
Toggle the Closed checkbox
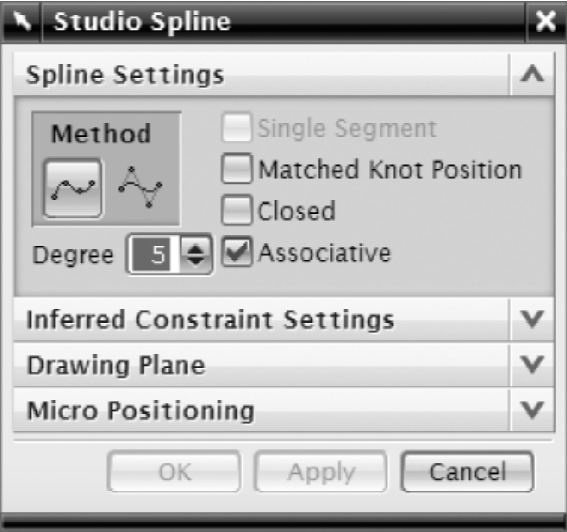[237, 210]
